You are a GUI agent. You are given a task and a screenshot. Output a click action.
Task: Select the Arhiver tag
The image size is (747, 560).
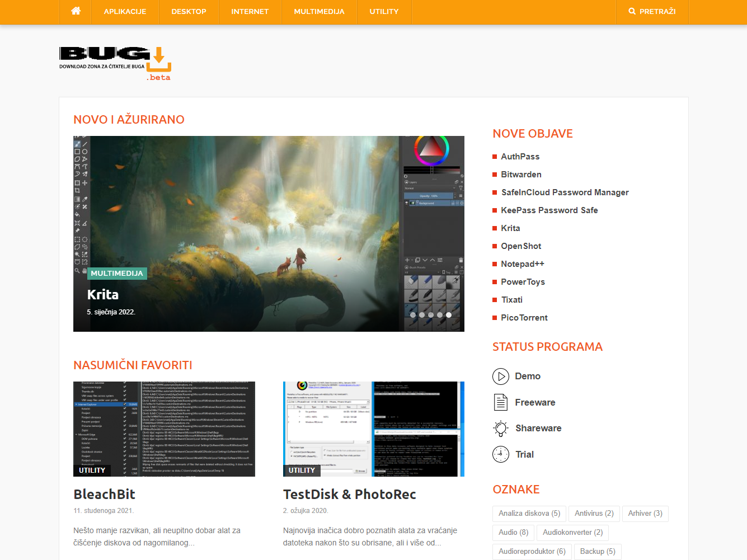645,514
